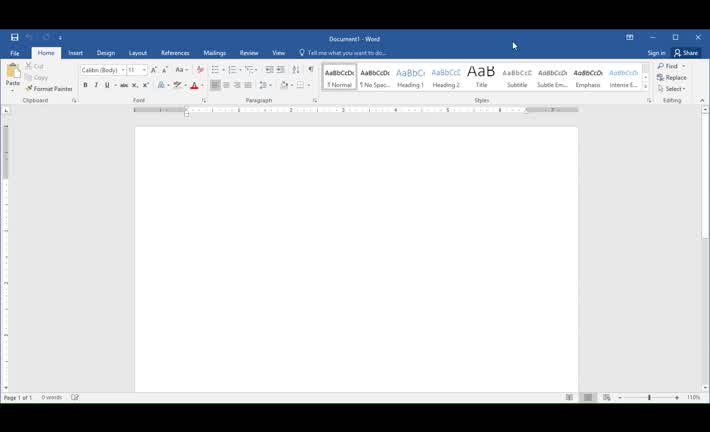Open the Calibri (Body) font dropdown
710x432 pixels.
pyautogui.click(x=102, y=70)
